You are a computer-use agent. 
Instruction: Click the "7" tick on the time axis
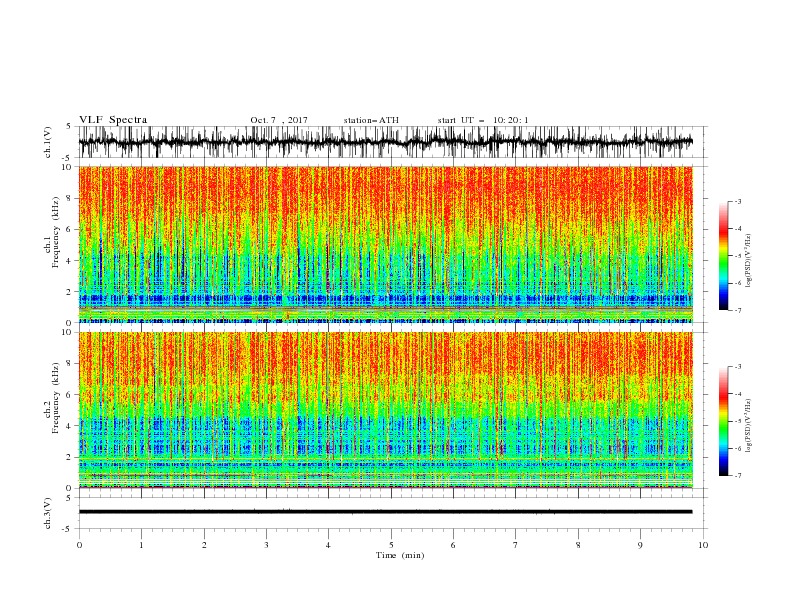point(516,545)
